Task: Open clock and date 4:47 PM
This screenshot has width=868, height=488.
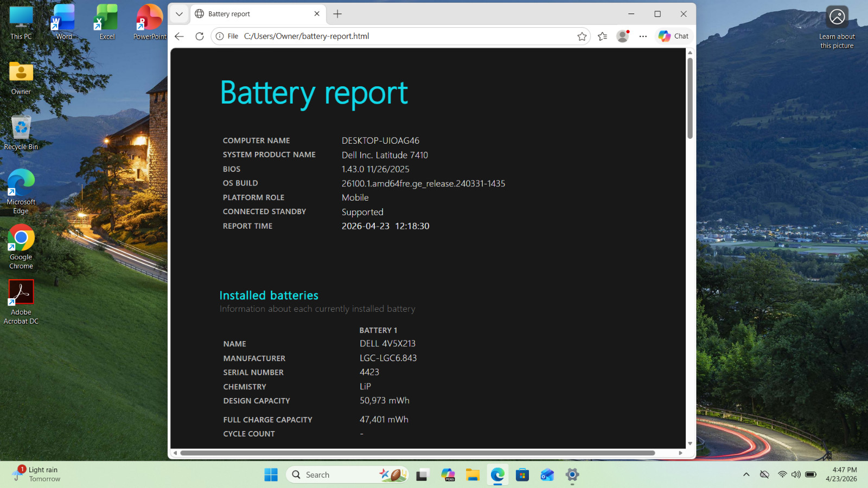Action: tap(842, 474)
